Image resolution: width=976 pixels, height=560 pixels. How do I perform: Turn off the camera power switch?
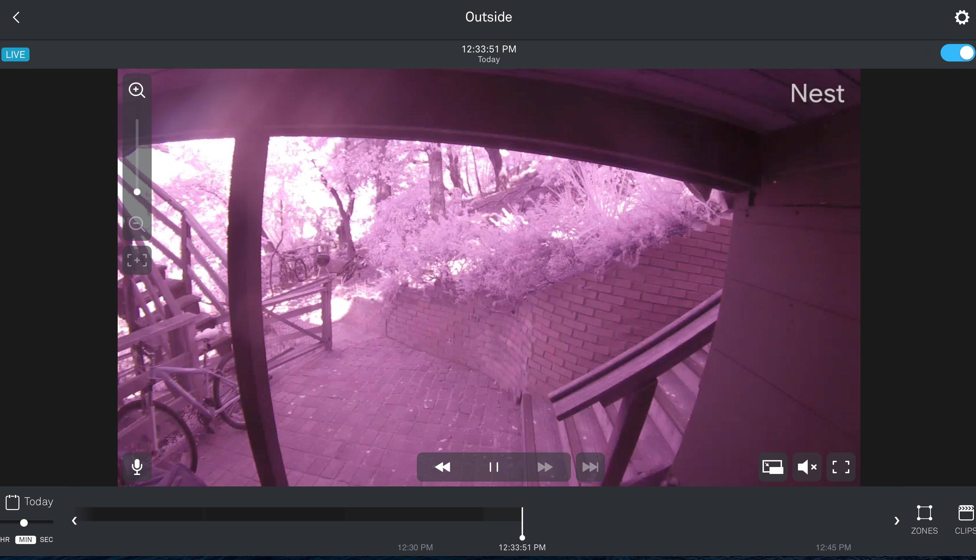957,53
